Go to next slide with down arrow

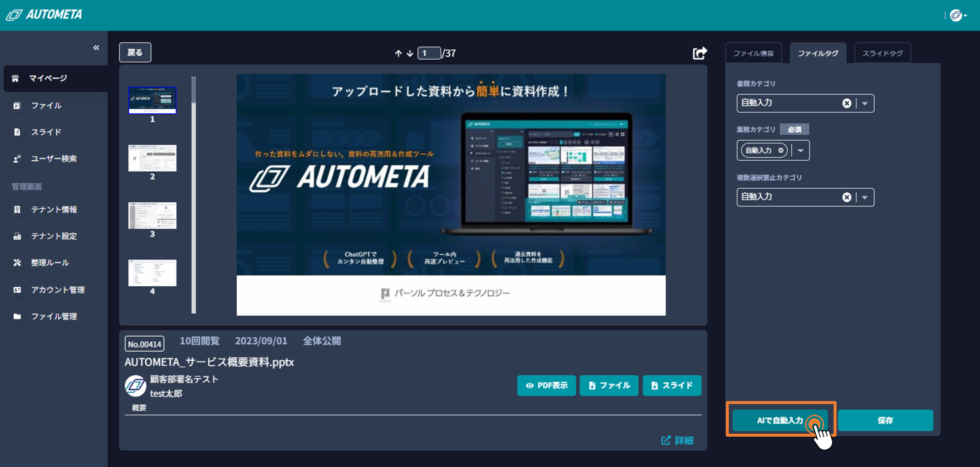pyautogui.click(x=410, y=53)
